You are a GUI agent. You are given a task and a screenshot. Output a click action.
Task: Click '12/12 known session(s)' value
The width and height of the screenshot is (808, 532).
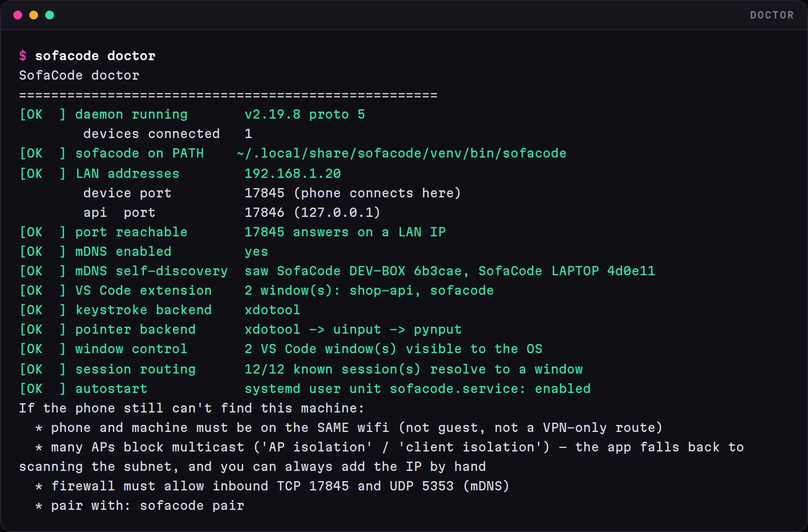(x=333, y=369)
